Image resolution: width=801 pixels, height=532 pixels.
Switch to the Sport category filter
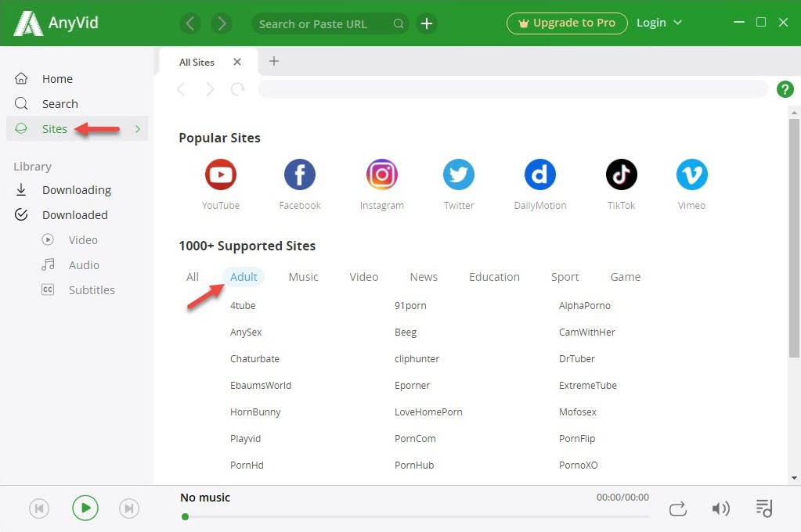tap(565, 277)
